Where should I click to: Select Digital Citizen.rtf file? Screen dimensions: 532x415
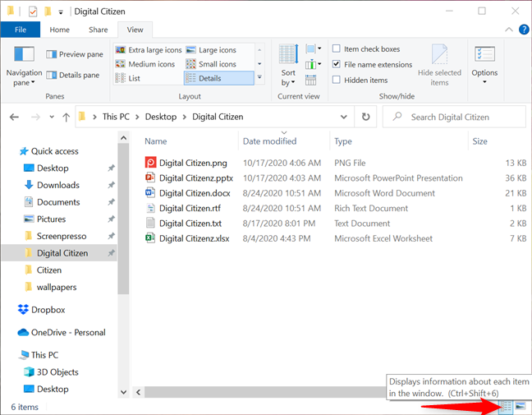click(x=190, y=208)
